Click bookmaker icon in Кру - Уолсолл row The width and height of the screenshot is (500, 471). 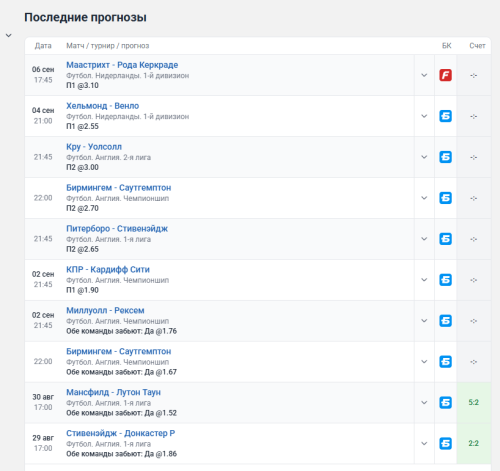pos(445,157)
